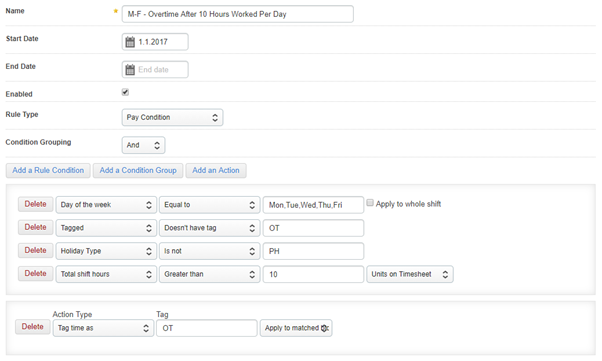Open the Is not operator dropdown

(x=210, y=251)
